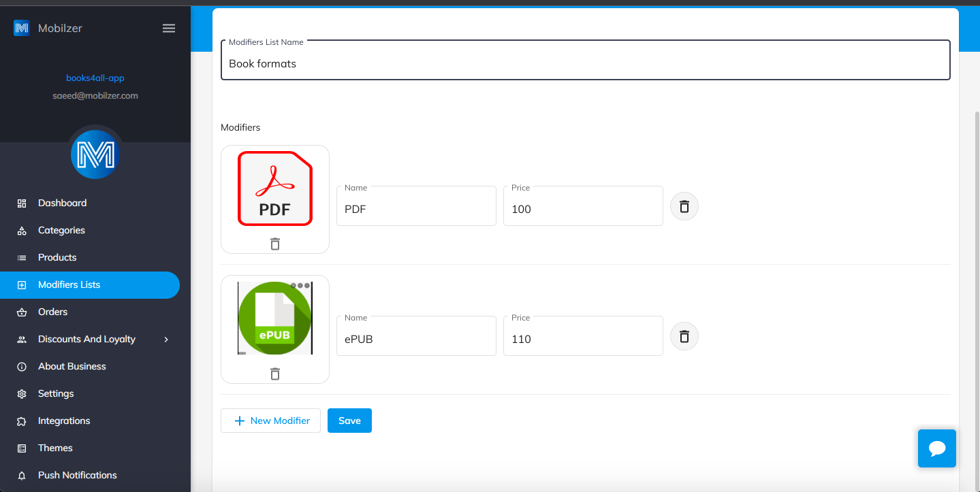980x492 pixels.
Task: Focus the Modifiers List Name field
Action: tap(586, 60)
